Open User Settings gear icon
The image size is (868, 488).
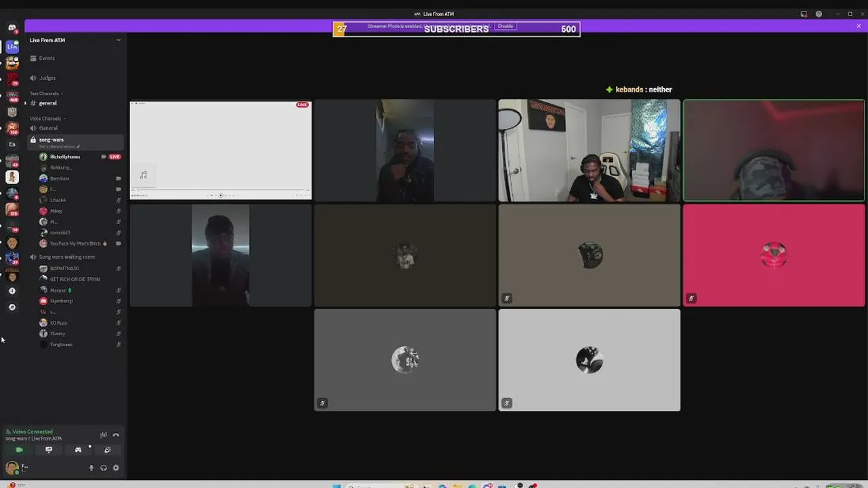coord(116,468)
